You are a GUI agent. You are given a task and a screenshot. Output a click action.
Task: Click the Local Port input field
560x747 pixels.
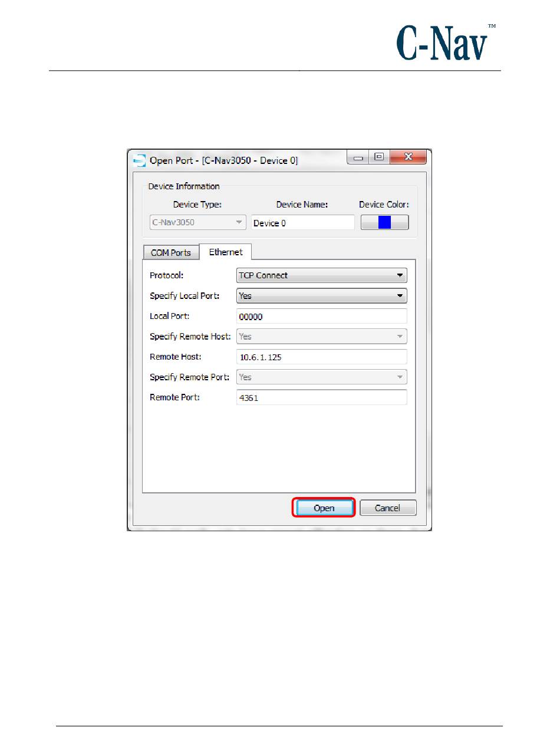321,317
